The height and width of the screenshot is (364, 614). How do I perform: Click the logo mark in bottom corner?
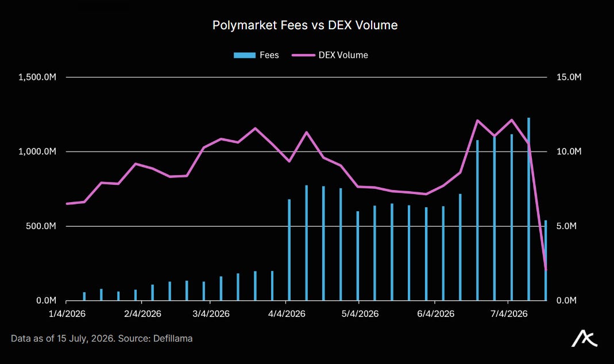[584, 339]
